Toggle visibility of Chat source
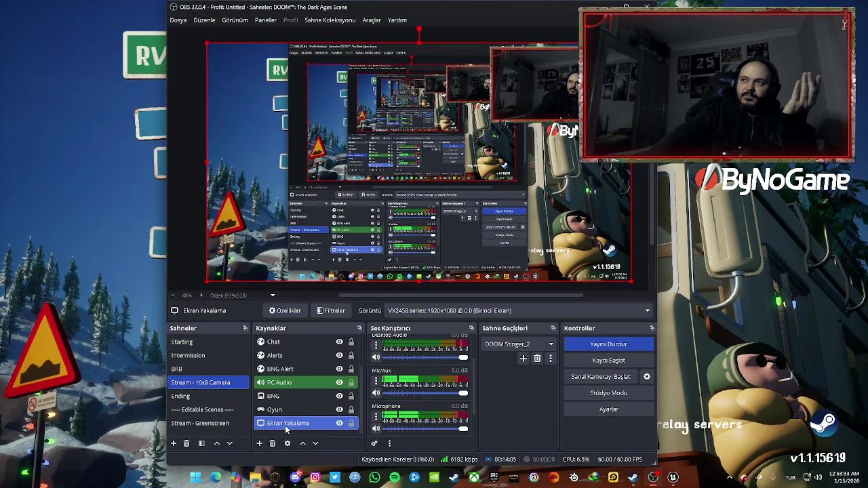Image resolution: width=868 pixels, height=488 pixels. [340, 342]
